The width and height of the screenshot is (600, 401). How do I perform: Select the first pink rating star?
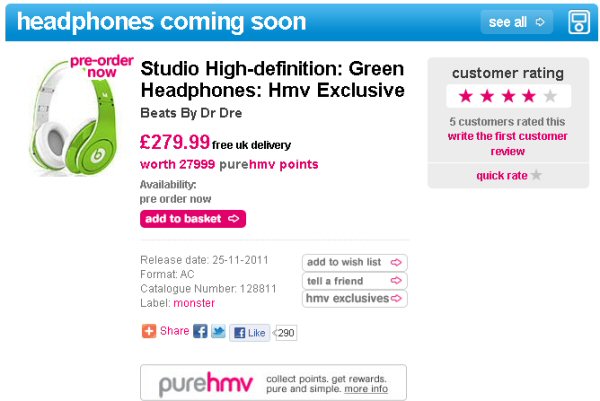pos(466,96)
